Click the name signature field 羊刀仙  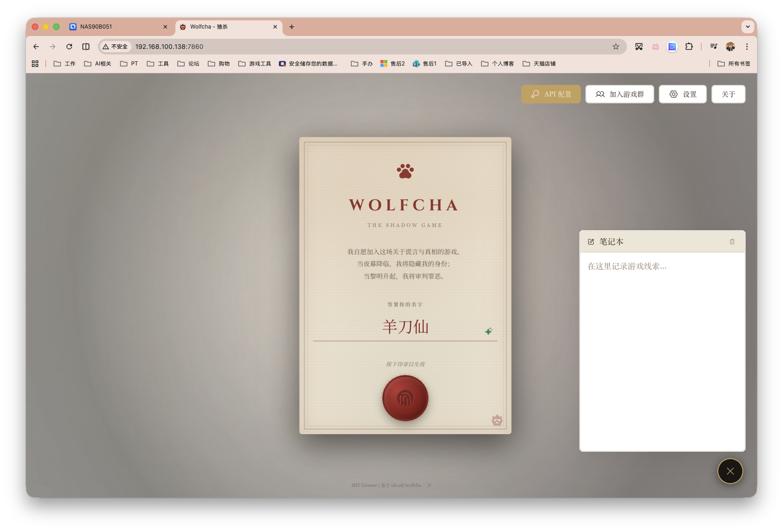[405, 327]
